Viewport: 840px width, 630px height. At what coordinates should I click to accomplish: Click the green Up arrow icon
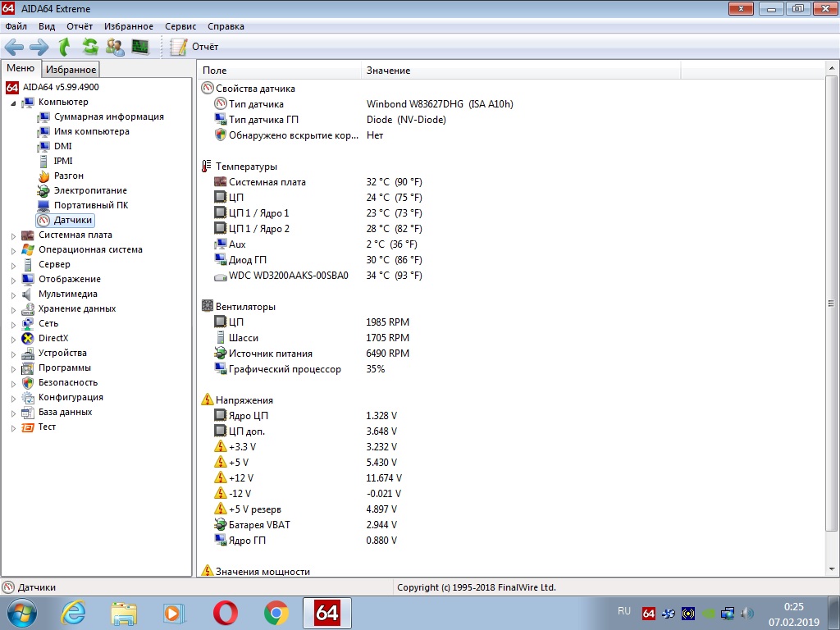point(64,47)
